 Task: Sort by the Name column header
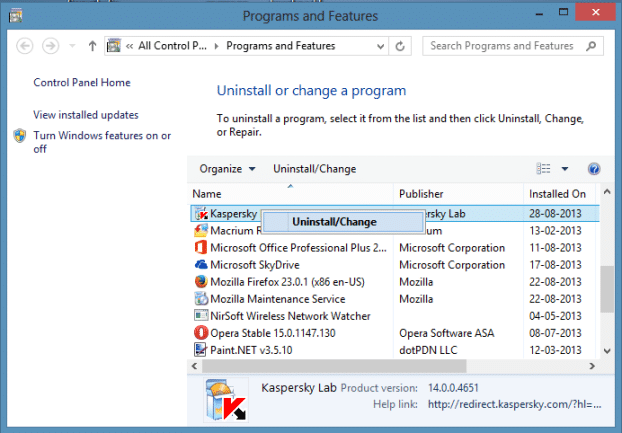290,194
